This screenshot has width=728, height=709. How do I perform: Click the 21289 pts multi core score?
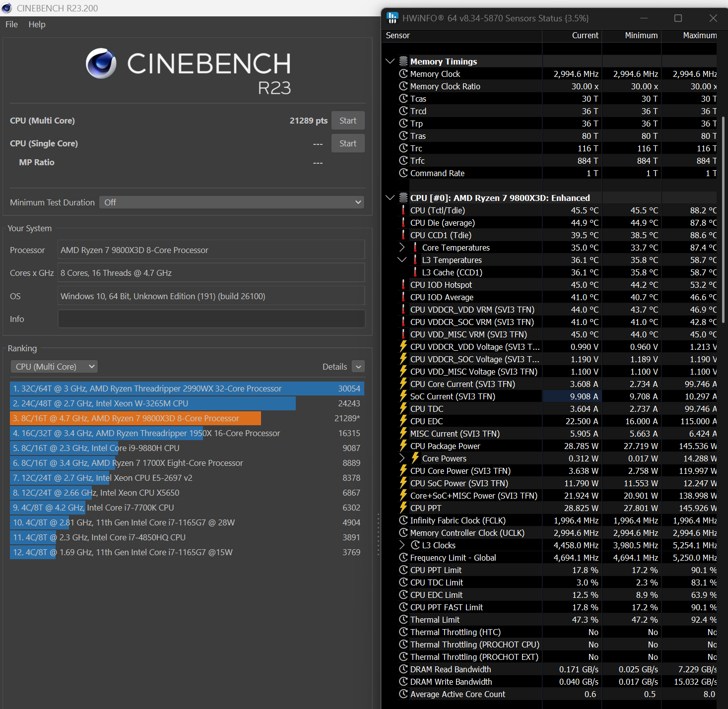pyautogui.click(x=308, y=121)
